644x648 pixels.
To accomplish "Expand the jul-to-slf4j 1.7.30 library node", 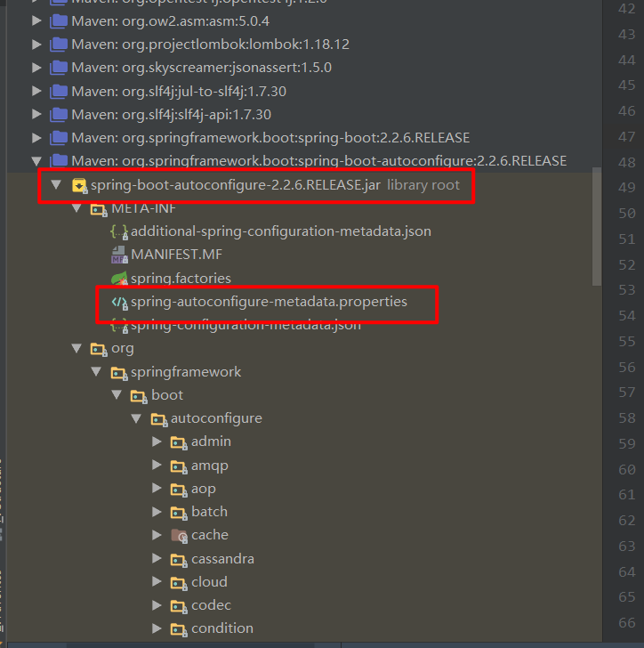I will pyautogui.click(x=36, y=91).
